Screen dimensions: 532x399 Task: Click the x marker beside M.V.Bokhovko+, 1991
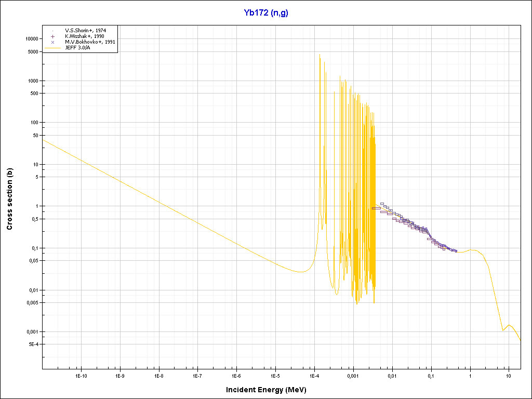click(53, 42)
